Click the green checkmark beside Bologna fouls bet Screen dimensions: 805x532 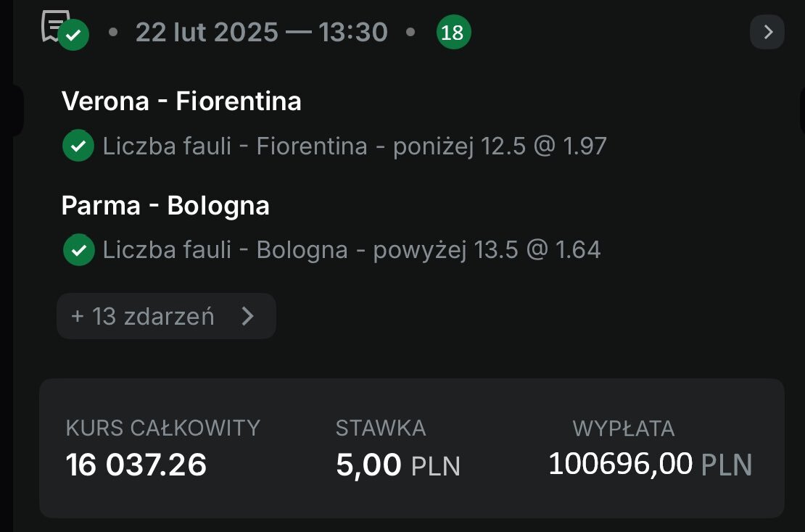pos(78,250)
